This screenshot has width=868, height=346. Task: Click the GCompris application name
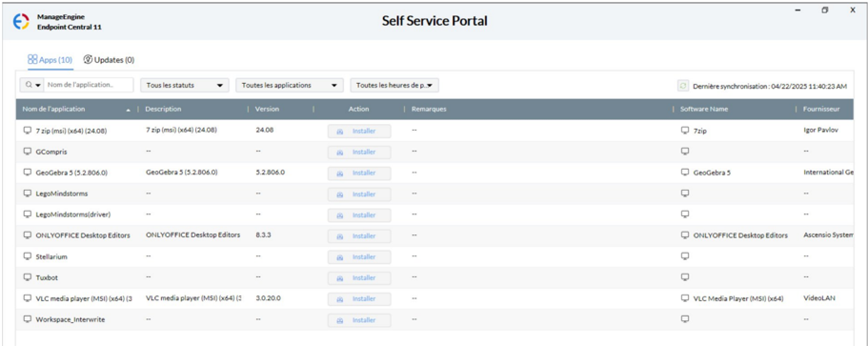click(51, 152)
